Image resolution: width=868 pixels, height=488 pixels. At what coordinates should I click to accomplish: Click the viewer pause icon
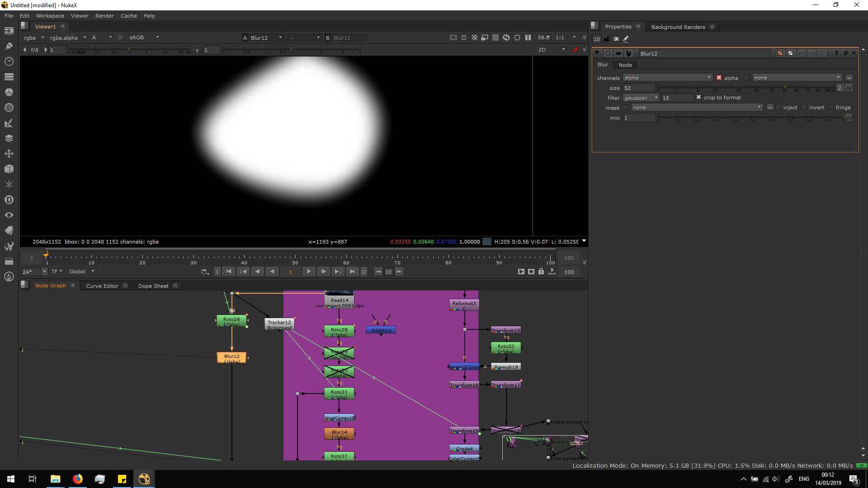(x=528, y=38)
